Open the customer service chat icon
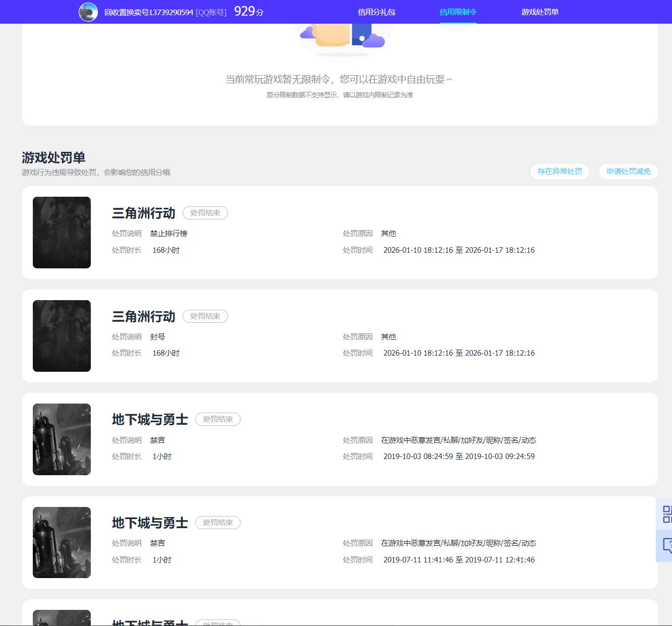 tap(666, 546)
